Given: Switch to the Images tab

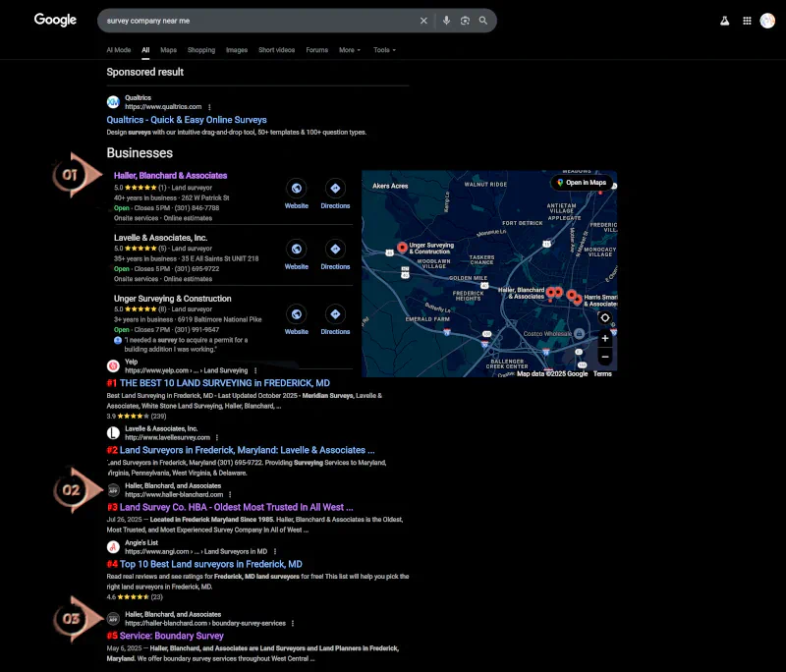Looking at the screenshot, I should (237, 50).
